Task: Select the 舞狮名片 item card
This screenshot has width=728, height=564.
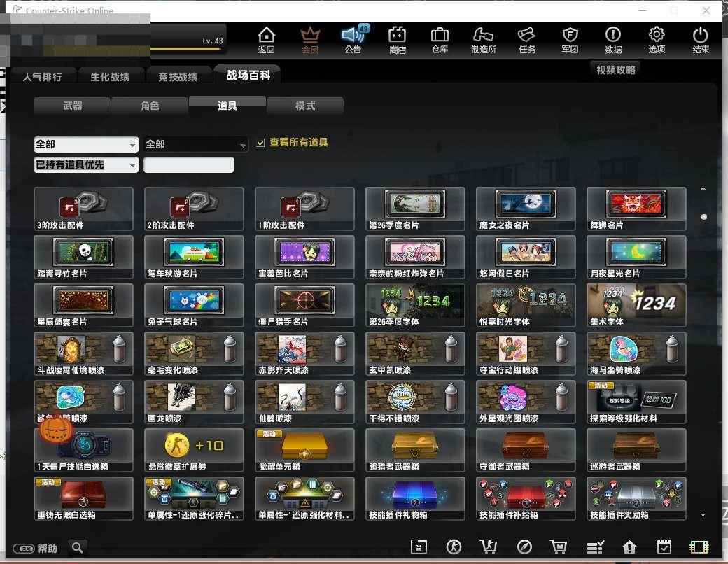Action: [x=636, y=209]
